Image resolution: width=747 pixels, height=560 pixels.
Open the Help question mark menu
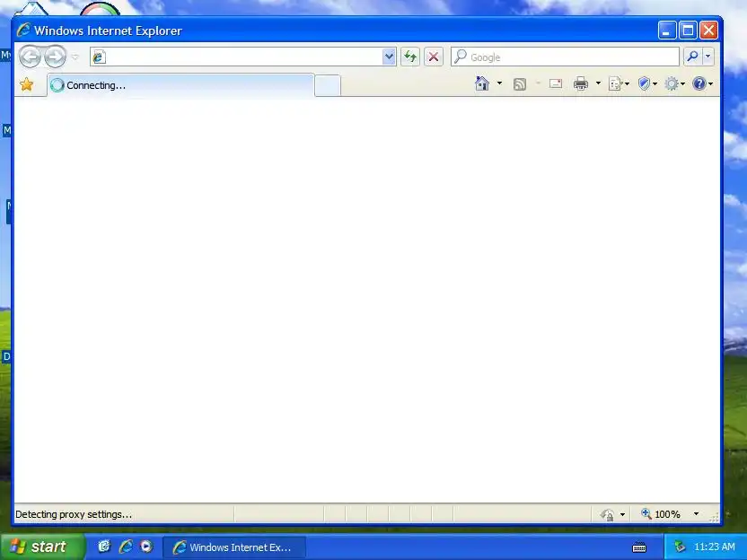click(702, 83)
